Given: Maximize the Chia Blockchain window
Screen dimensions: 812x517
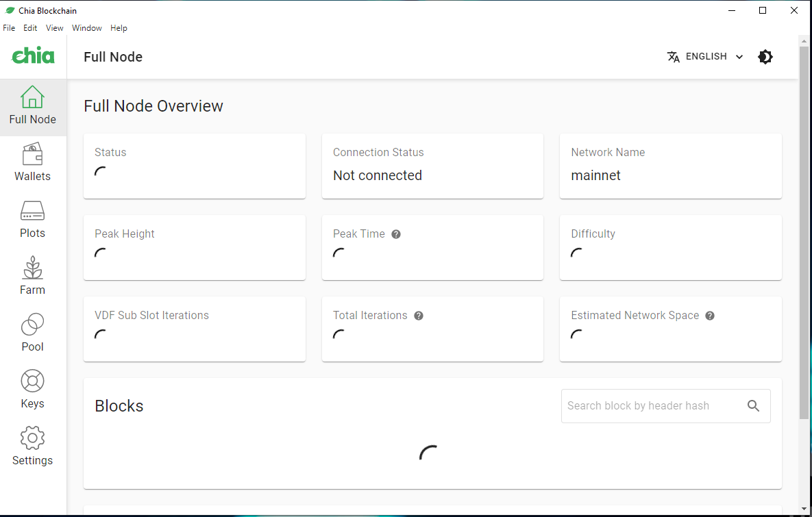Looking at the screenshot, I should tap(763, 10).
